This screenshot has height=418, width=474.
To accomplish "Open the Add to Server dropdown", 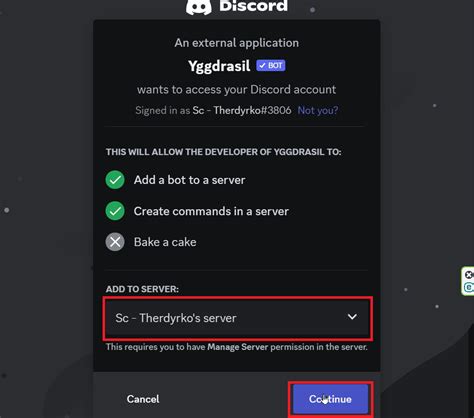I will tap(238, 318).
